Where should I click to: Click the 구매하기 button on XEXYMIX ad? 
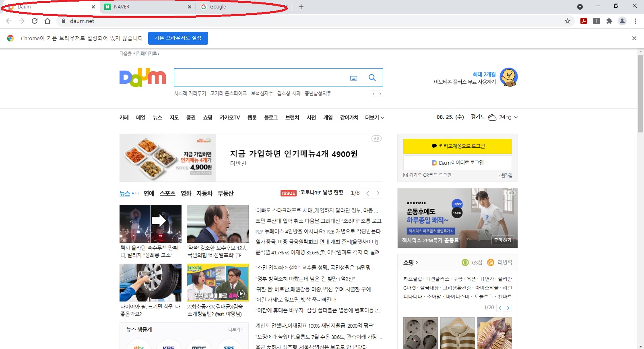[503, 240]
